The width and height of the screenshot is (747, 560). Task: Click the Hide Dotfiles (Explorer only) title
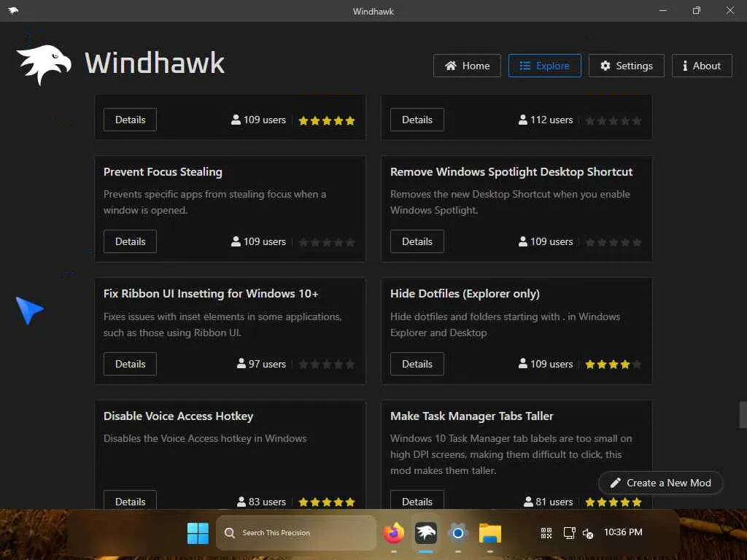click(465, 294)
